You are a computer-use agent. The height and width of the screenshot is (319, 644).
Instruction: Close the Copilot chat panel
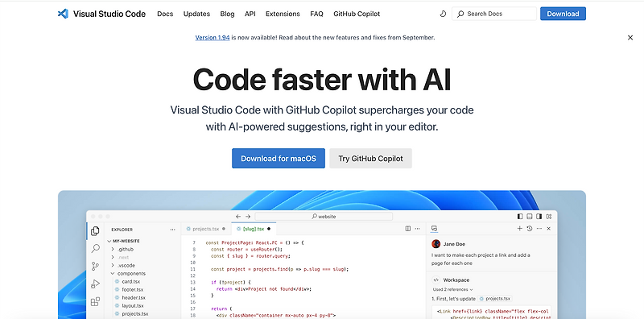[549, 229]
